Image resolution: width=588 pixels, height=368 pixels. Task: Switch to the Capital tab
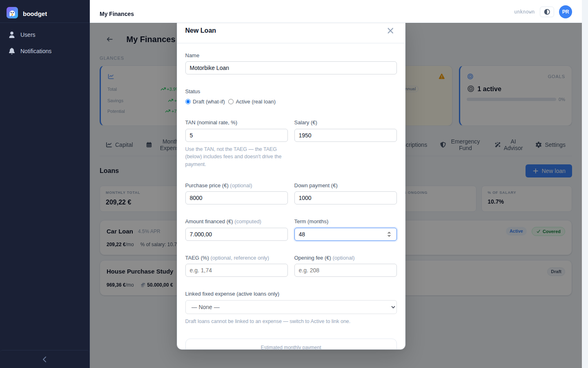[x=119, y=145]
